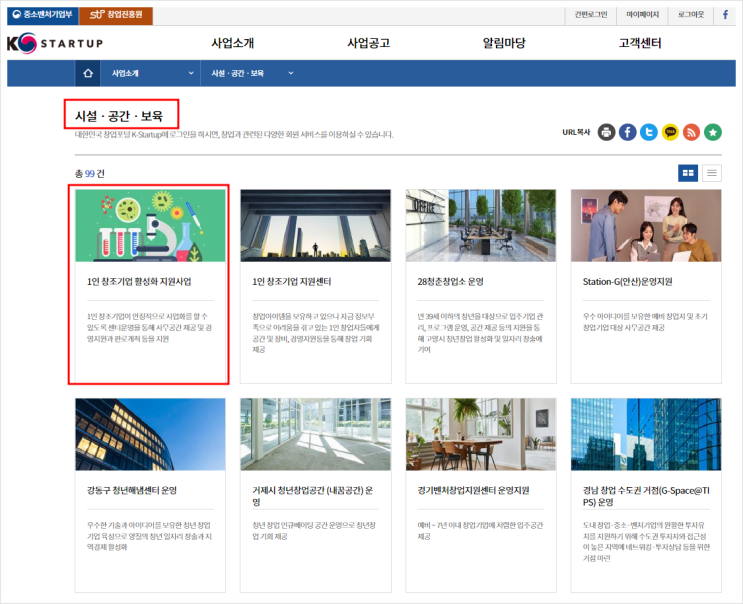The width and height of the screenshot is (743, 604).
Task: Open the home icon in breadcrumb bar
Action: (88, 73)
